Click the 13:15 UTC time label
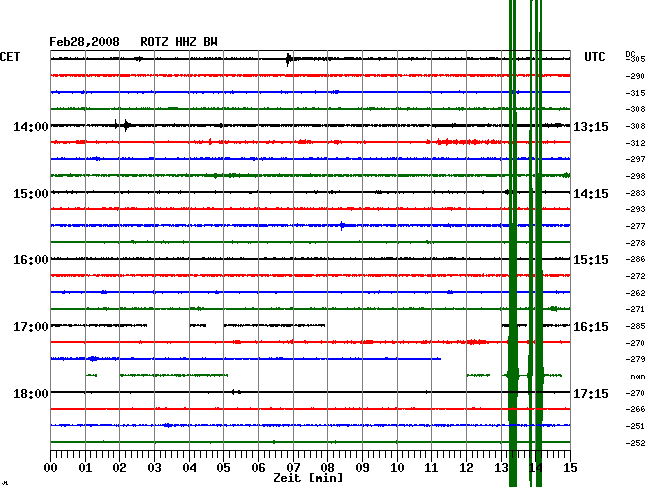650x494 pixels. point(591,126)
